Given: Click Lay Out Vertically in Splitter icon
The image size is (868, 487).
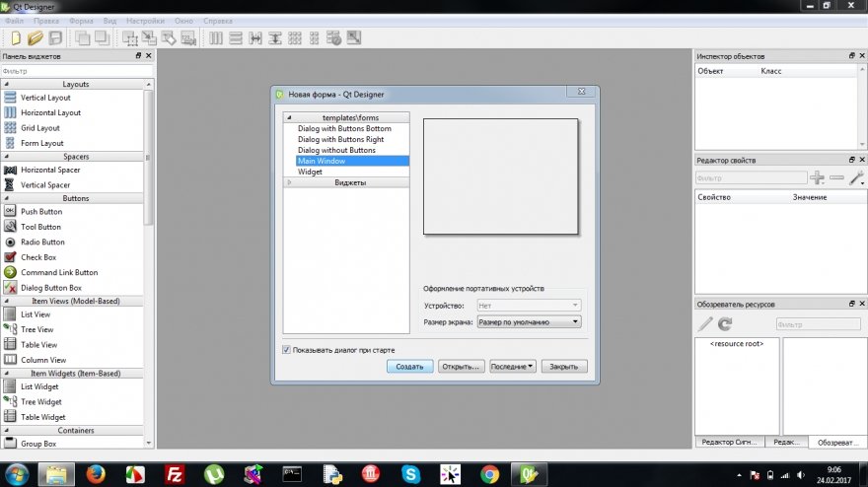Looking at the screenshot, I should tap(275, 38).
